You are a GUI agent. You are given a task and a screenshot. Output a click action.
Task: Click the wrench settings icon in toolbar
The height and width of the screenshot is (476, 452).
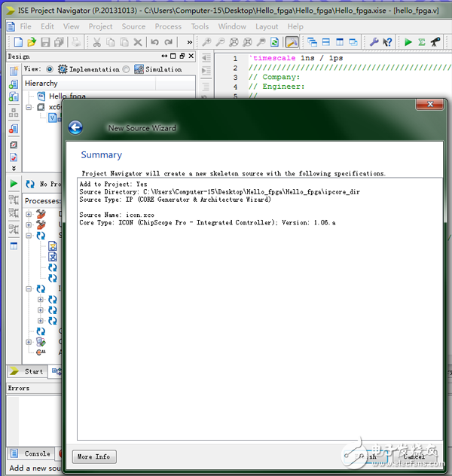point(374,42)
